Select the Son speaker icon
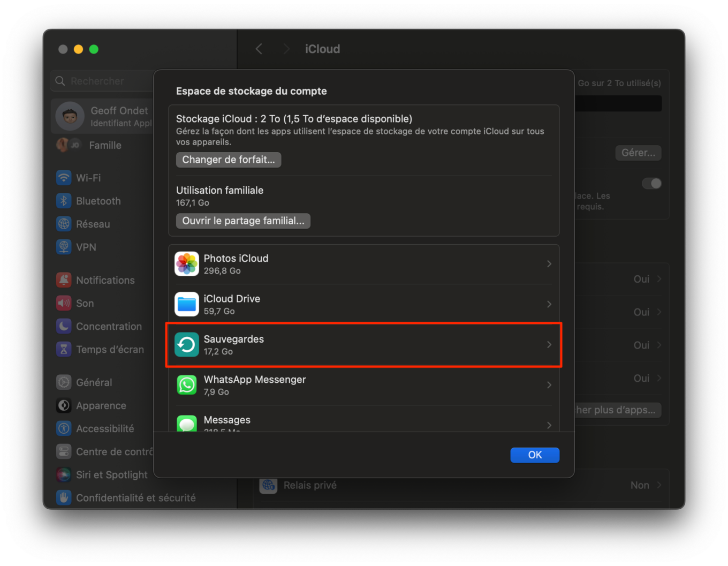Screen dimensions: 728x566 pos(64,303)
